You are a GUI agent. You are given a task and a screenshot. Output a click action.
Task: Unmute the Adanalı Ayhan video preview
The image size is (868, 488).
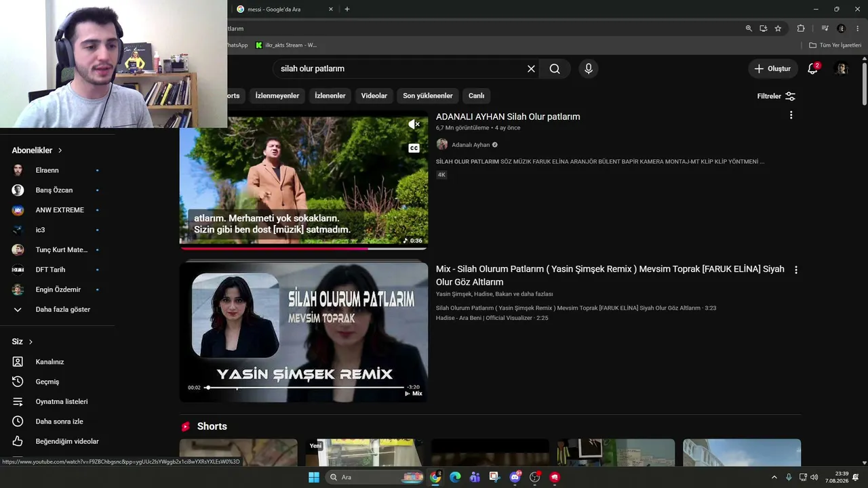pos(414,125)
